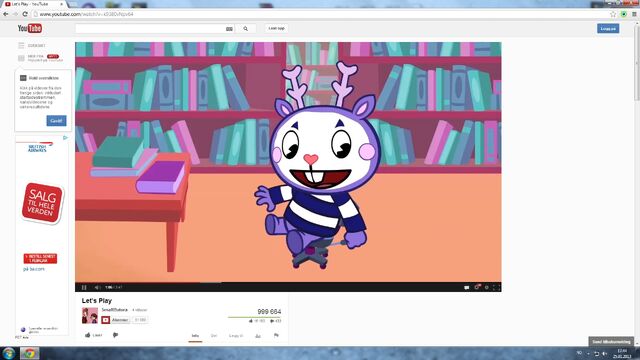Click the blue Greit! button
Image resolution: width=640 pixels, height=360 pixels.
click(x=56, y=120)
